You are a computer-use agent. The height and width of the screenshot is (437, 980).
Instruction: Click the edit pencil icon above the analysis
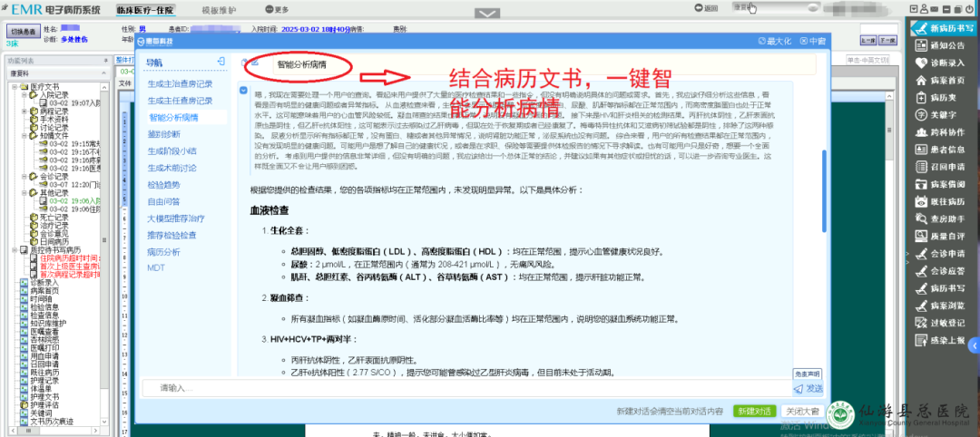click(255, 63)
